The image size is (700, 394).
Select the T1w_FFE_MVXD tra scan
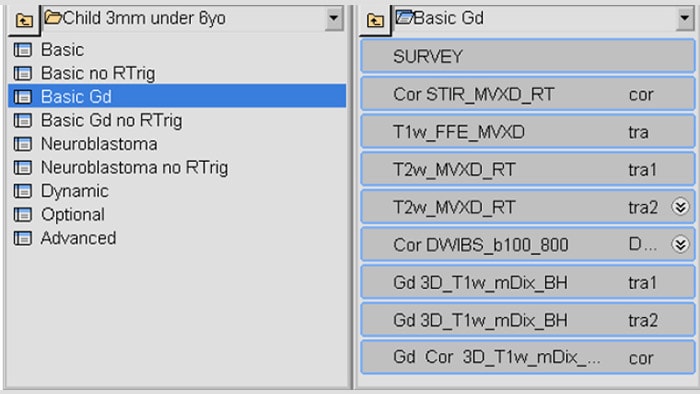pos(528,132)
